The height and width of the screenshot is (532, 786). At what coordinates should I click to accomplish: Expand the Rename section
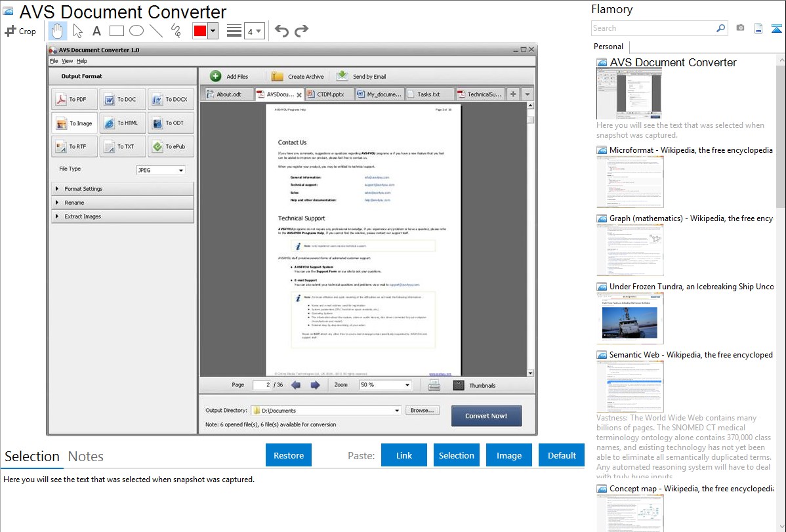pyautogui.click(x=122, y=203)
